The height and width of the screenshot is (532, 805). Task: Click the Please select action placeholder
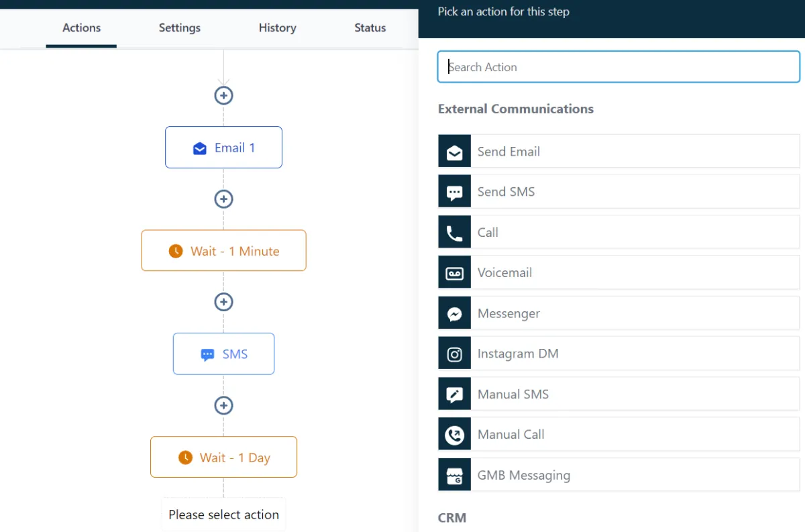coord(223,515)
